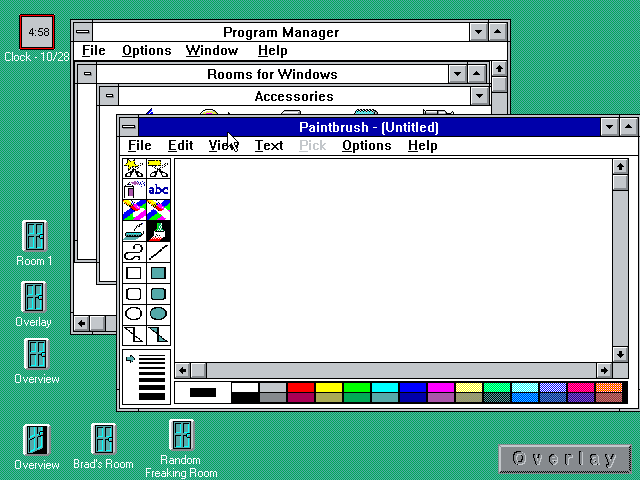The height and width of the screenshot is (480, 640).
Task: Select the hollow Box tool
Action: pos(134,273)
